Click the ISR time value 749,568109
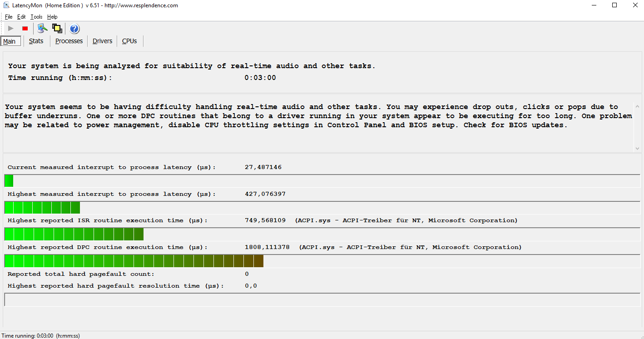 pos(265,220)
